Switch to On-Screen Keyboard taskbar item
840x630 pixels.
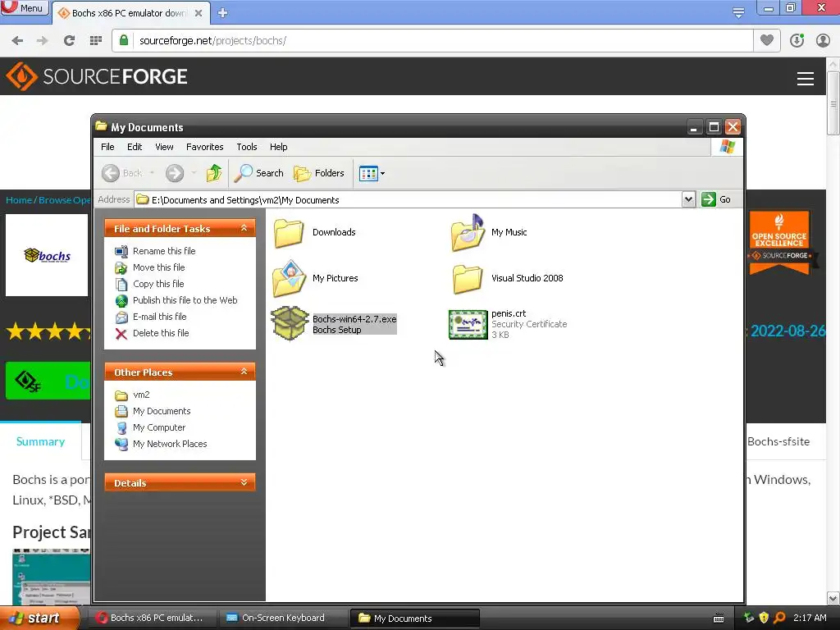pos(283,618)
